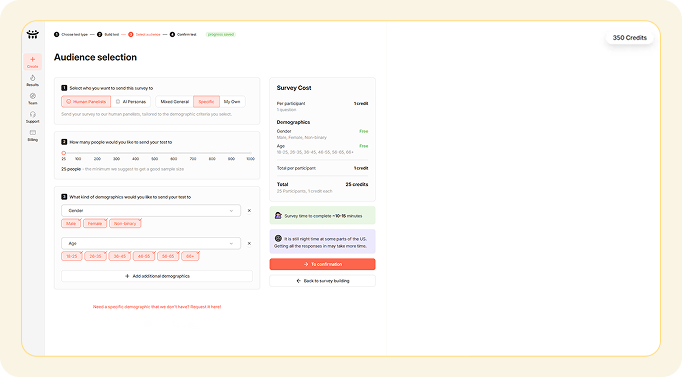Click the Request it here link

205,307
